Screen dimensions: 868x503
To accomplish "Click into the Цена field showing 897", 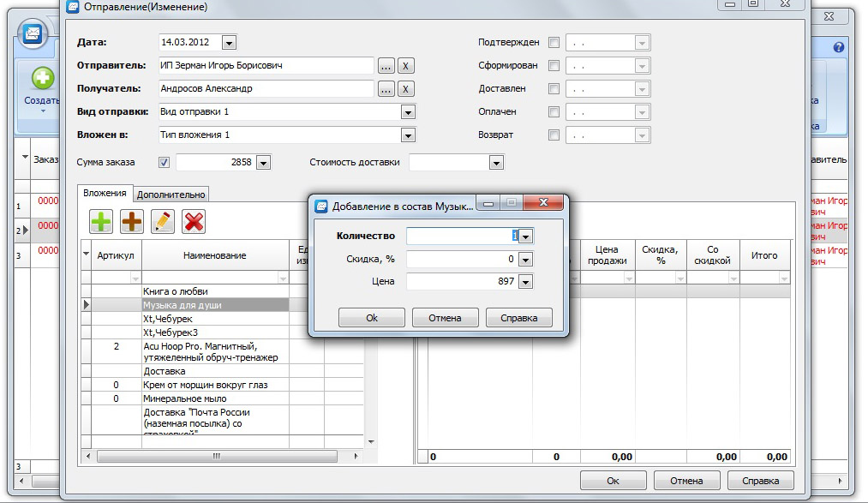I will (461, 281).
